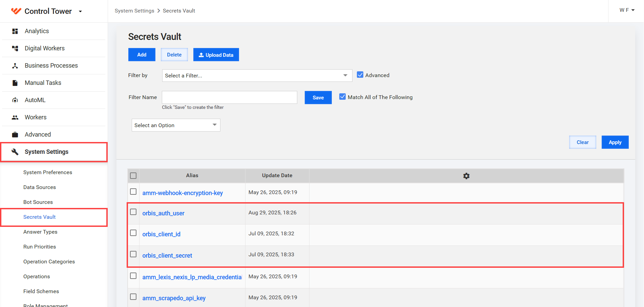Click the Upload Data button
This screenshot has width=644, height=307.
pos(216,55)
